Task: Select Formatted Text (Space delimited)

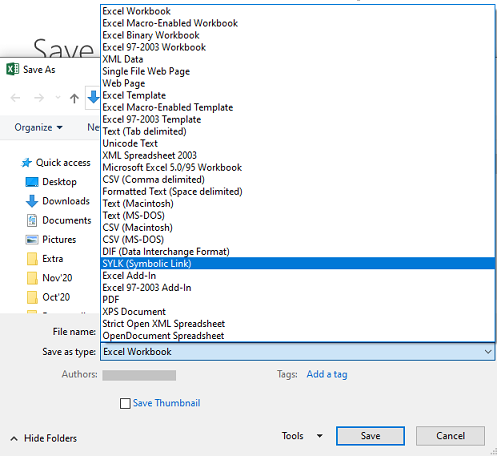Action: click(298, 191)
